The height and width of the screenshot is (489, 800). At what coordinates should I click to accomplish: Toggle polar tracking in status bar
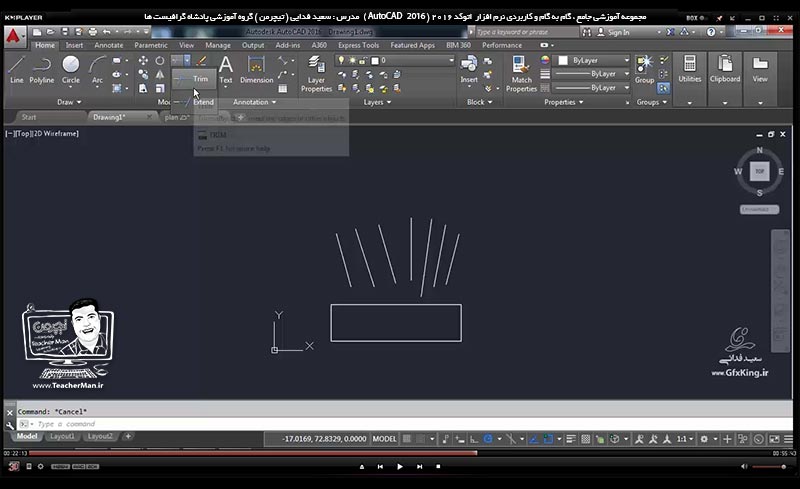[x=488, y=439]
